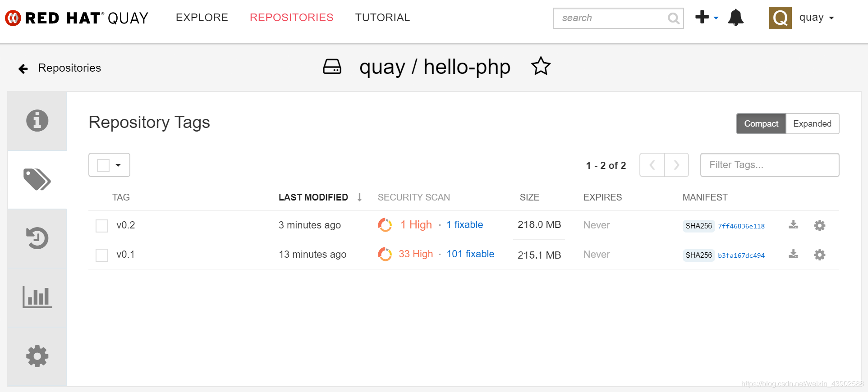Click the 1 - 2 of 2 counter

(x=606, y=166)
